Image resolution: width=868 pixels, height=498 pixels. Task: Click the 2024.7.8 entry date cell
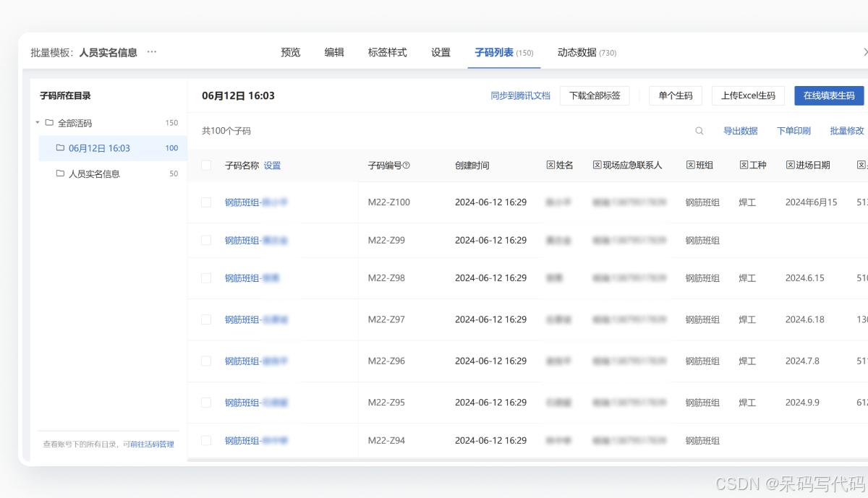pos(802,361)
